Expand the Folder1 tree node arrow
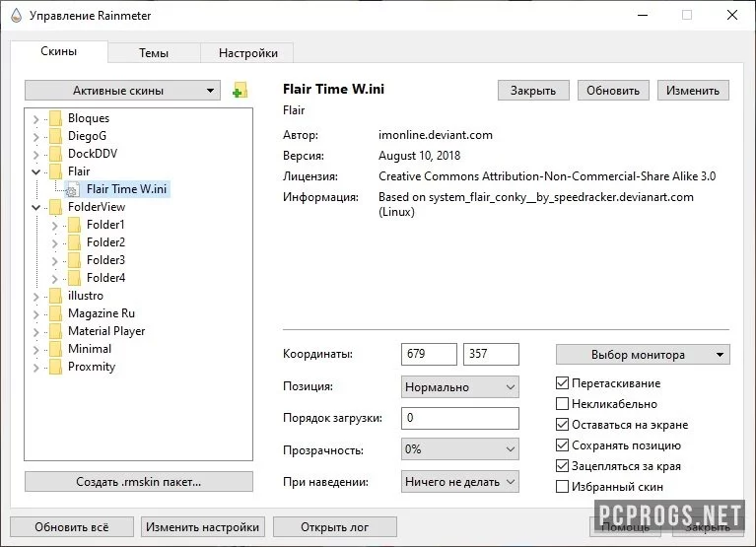The width and height of the screenshot is (756, 547). (54, 226)
